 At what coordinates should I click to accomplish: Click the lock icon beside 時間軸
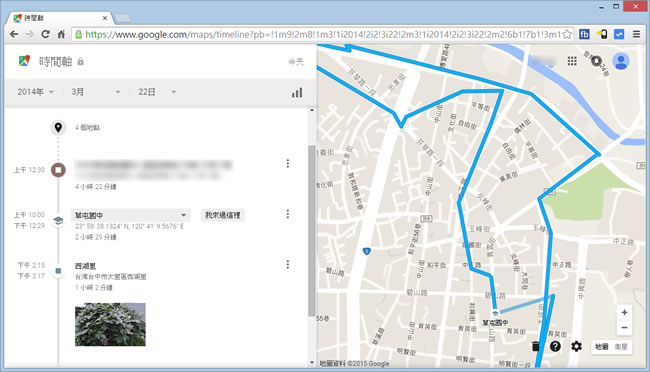80,61
